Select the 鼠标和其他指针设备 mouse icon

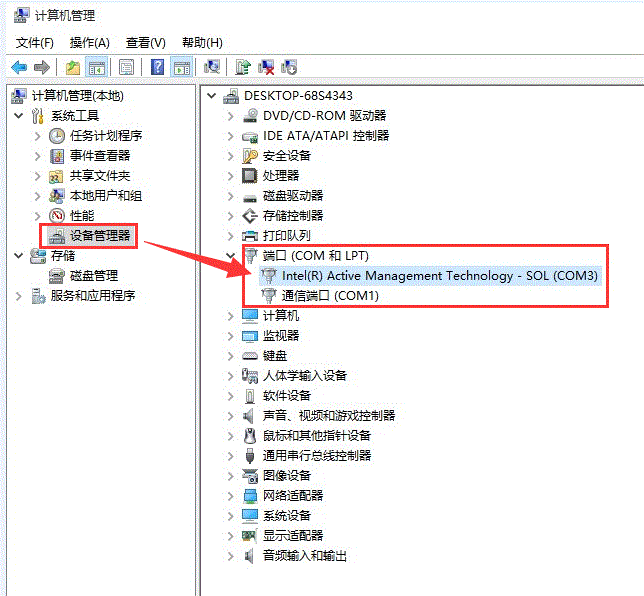tap(250, 436)
